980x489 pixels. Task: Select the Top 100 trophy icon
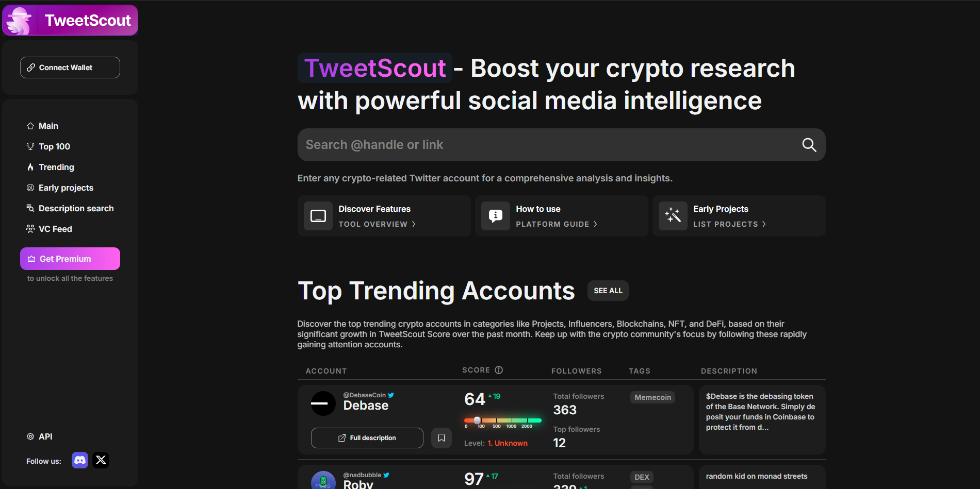pyautogui.click(x=30, y=146)
